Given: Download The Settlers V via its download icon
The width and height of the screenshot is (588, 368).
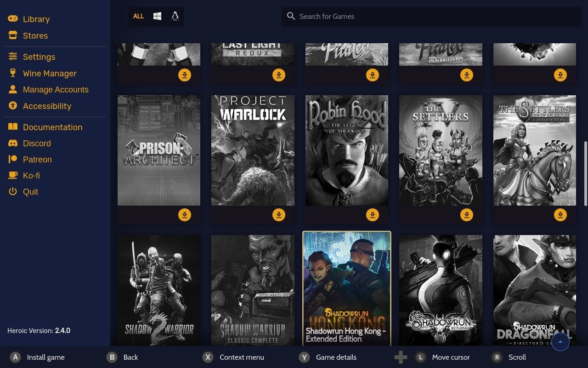Looking at the screenshot, I should point(466,214).
